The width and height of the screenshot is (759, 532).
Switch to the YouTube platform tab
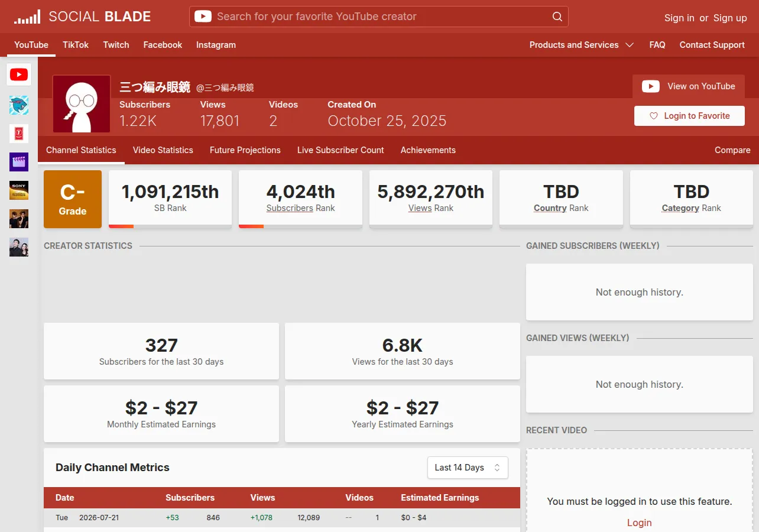click(x=31, y=45)
